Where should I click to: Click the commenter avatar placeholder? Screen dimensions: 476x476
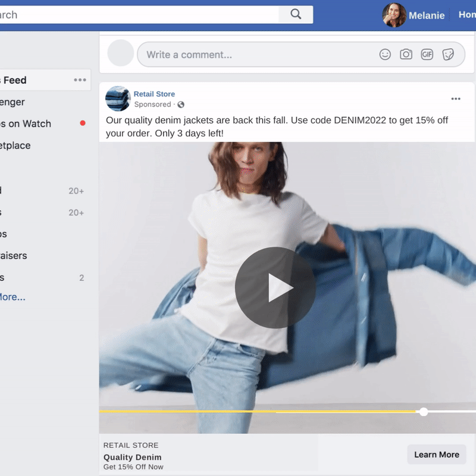coord(121,53)
